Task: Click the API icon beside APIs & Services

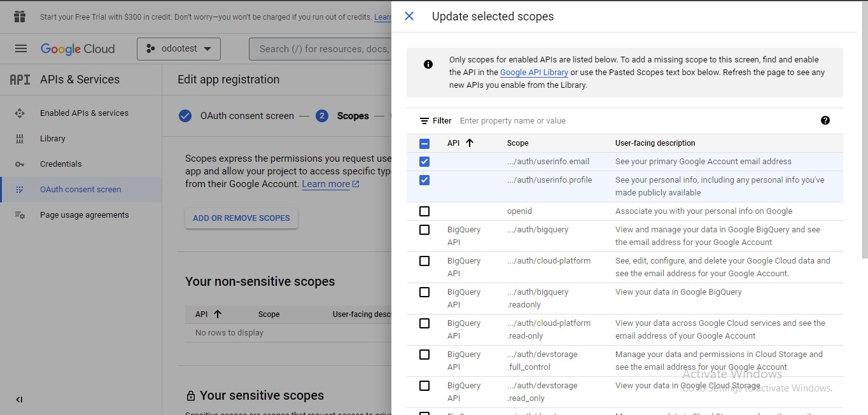Action: pyautogui.click(x=20, y=80)
